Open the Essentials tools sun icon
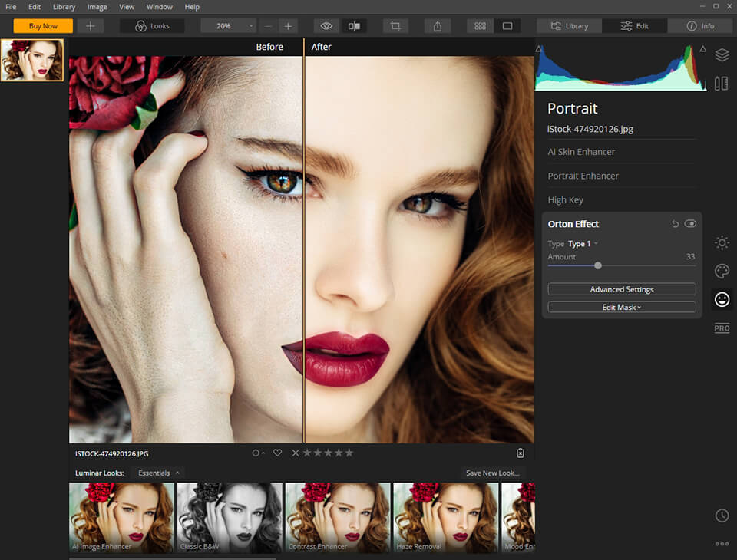Viewport: 737px width, 560px height. click(x=721, y=242)
